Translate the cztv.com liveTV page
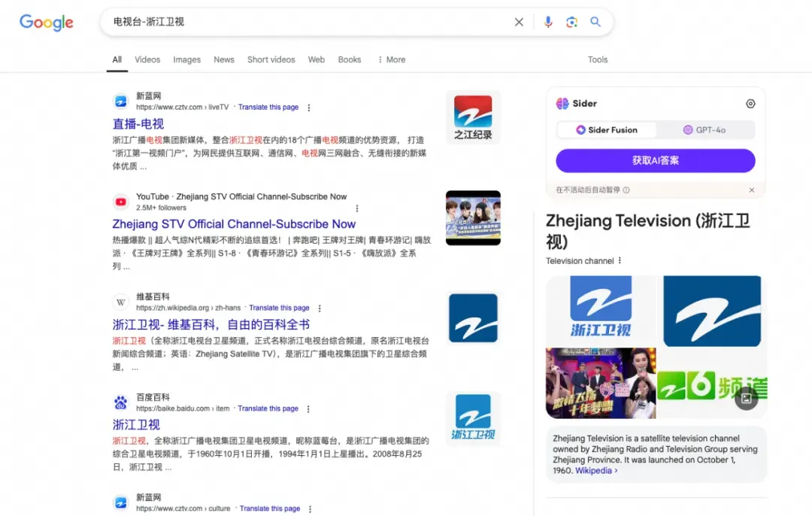 (x=268, y=108)
